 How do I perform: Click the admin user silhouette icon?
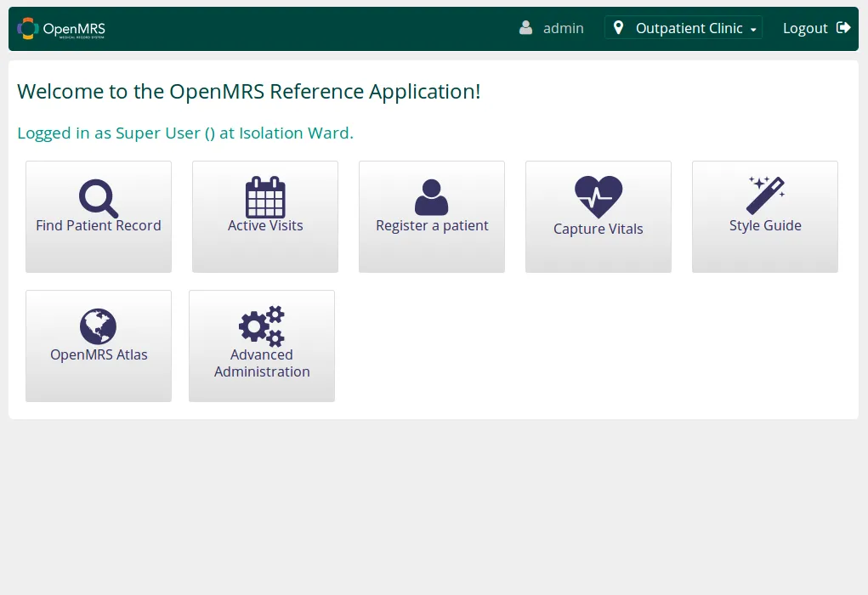pyautogui.click(x=526, y=28)
